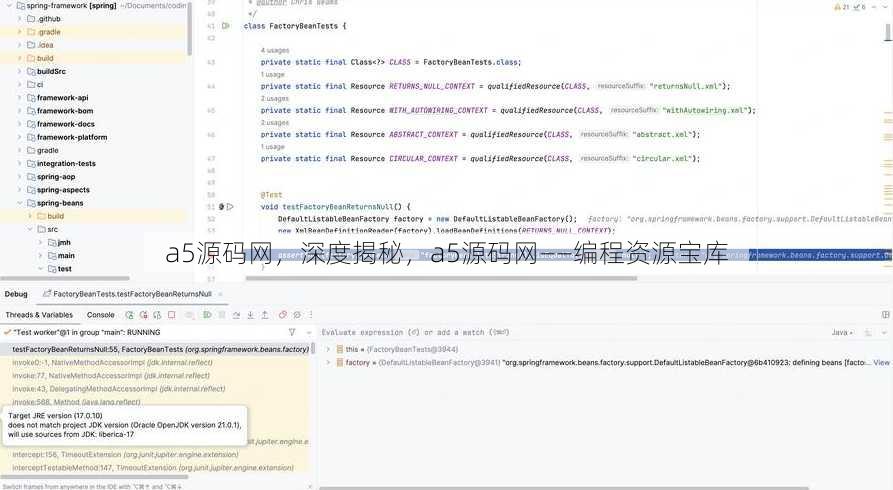
Task: Expand the 'factory' variable node
Action: 328,362
